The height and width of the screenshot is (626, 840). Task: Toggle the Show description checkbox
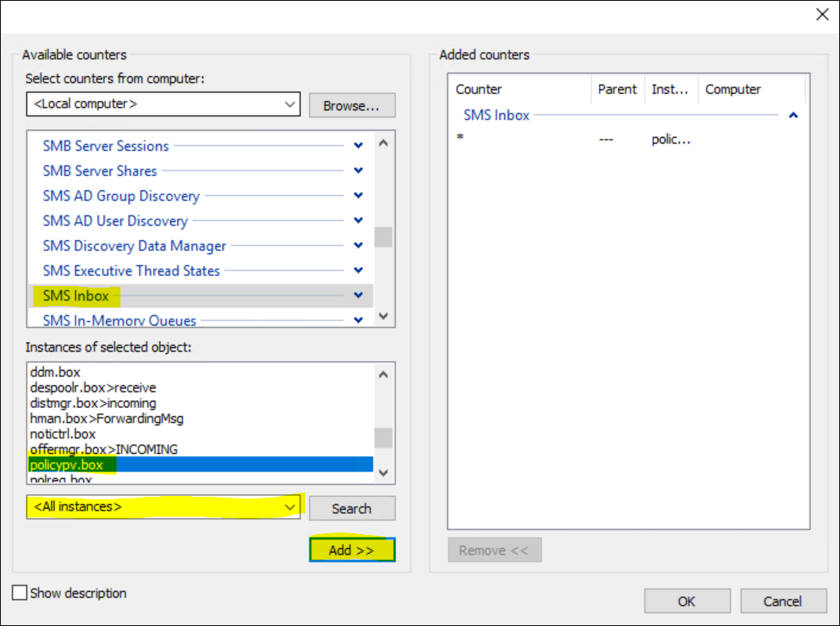click(20, 593)
